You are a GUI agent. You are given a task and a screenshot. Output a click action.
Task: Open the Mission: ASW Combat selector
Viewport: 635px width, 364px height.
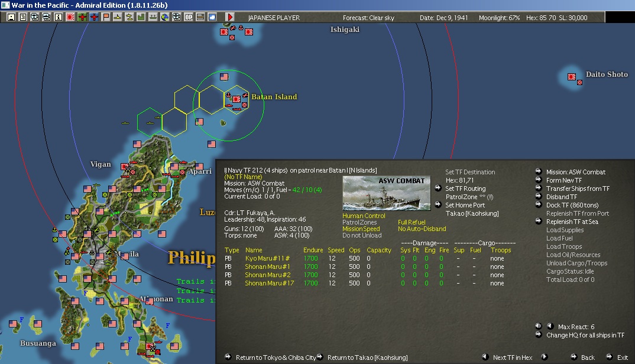coord(575,172)
